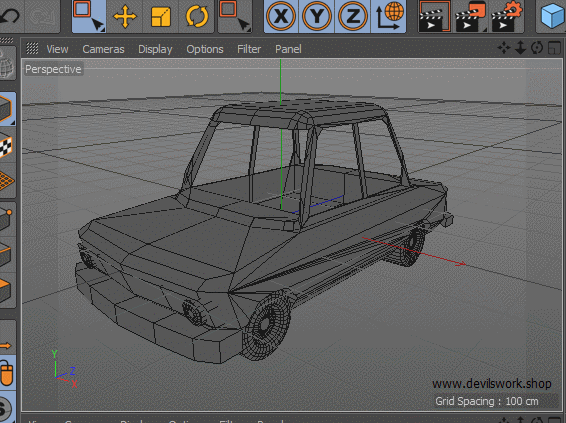
Task: Toggle Y axis lock
Action: [x=317, y=16]
